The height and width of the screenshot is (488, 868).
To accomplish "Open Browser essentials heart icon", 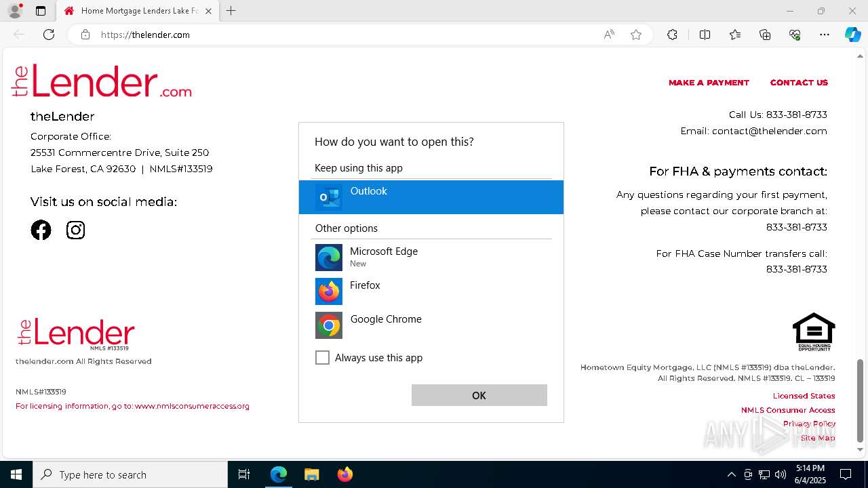I will click(795, 35).
